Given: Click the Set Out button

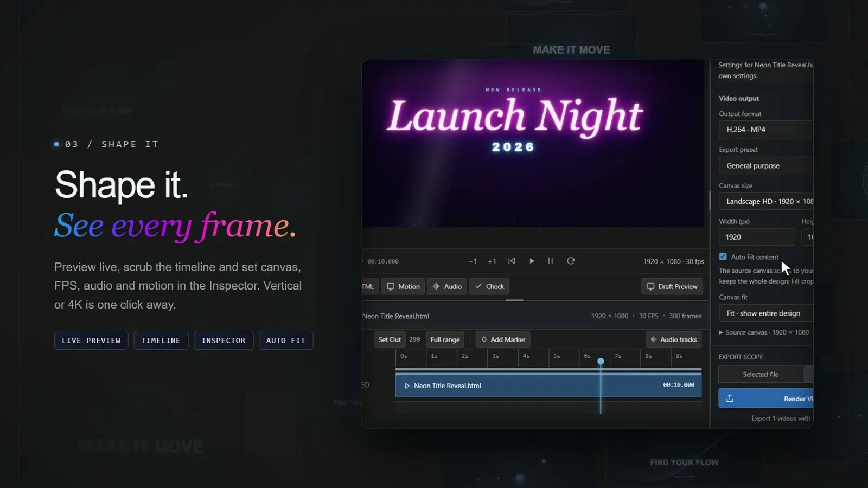Looking at the screenshot, I should [390, 339].
